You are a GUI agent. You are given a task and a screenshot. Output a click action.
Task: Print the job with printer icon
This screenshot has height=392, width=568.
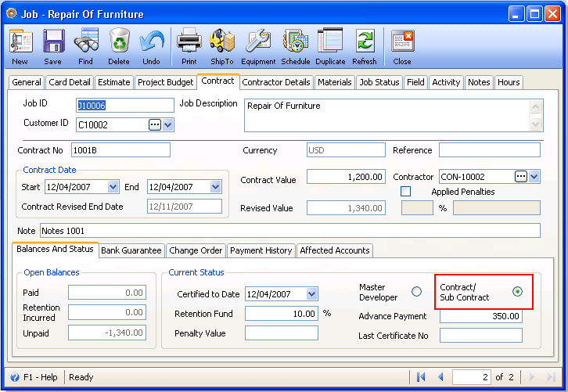pos(189,41)
